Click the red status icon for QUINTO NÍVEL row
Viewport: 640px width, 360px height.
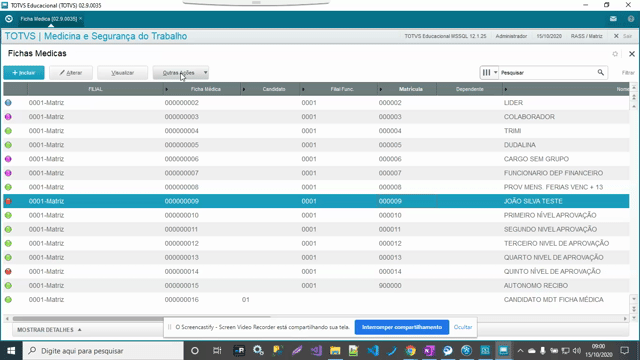(8, 271)
